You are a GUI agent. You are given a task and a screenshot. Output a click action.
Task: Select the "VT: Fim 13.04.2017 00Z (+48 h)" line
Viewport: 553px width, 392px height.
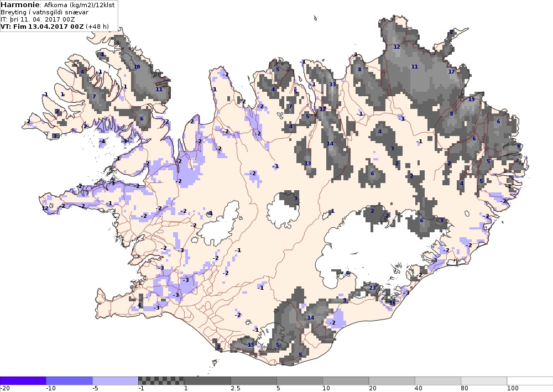click(55, 27)
